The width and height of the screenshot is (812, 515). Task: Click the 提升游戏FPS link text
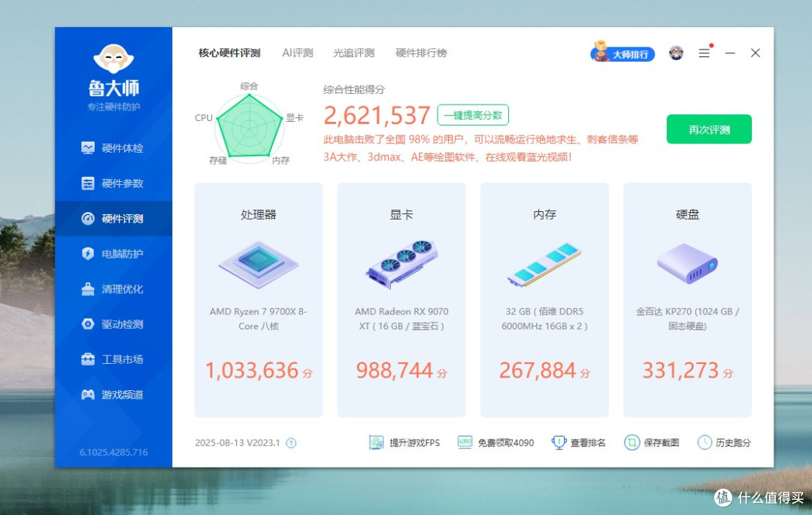pyautogui.click(x=415, y=443)
